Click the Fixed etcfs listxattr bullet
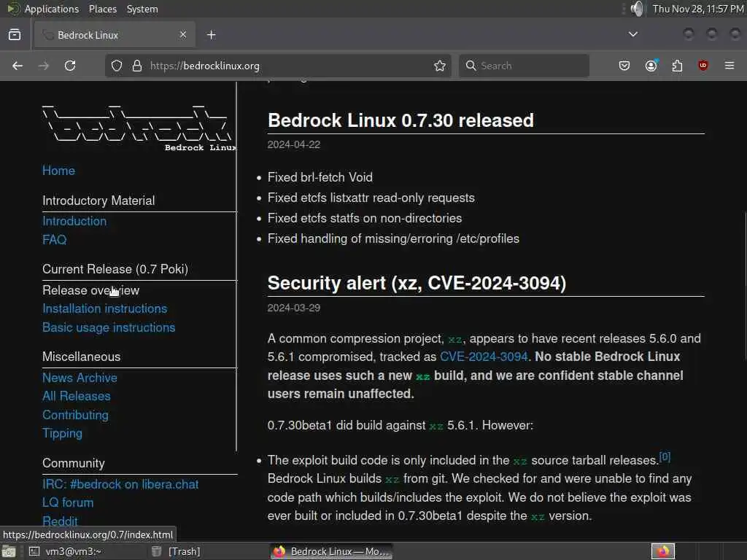Screen dimensions: 747x560 (371, 198)
